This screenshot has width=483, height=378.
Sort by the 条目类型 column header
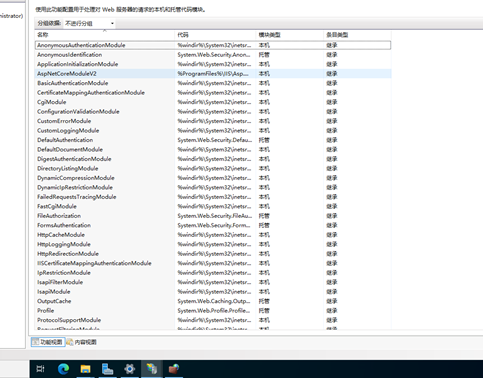click(357, 35)
